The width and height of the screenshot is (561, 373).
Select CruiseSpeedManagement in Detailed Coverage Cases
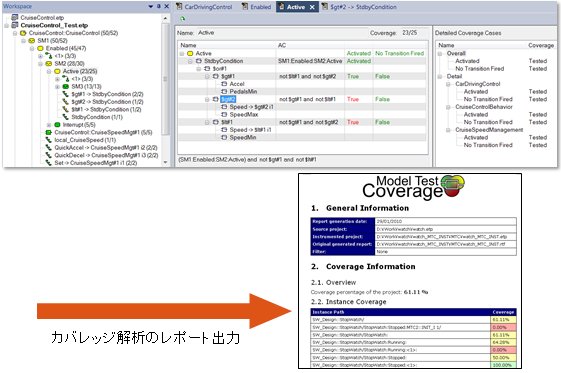[x=489, y=130]
